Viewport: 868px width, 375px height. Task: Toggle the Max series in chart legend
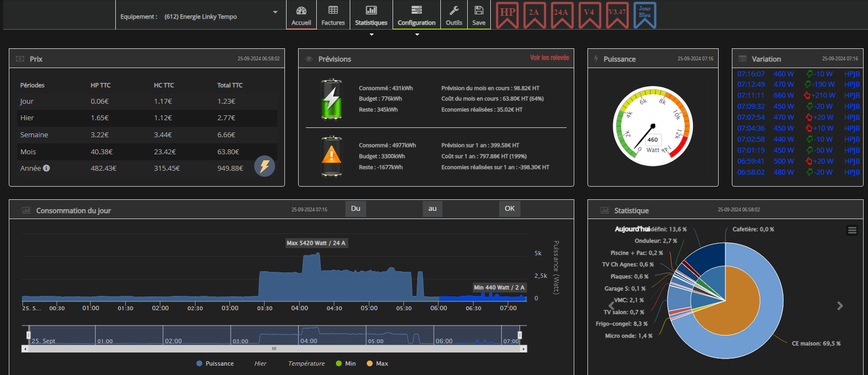(377, 363)
